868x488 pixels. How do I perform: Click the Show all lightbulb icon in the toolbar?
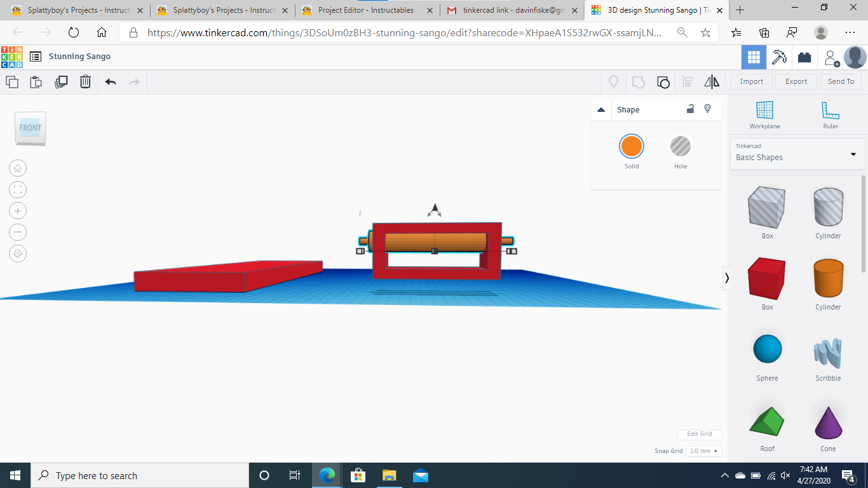pyautogui.click(x=613, y=81)
